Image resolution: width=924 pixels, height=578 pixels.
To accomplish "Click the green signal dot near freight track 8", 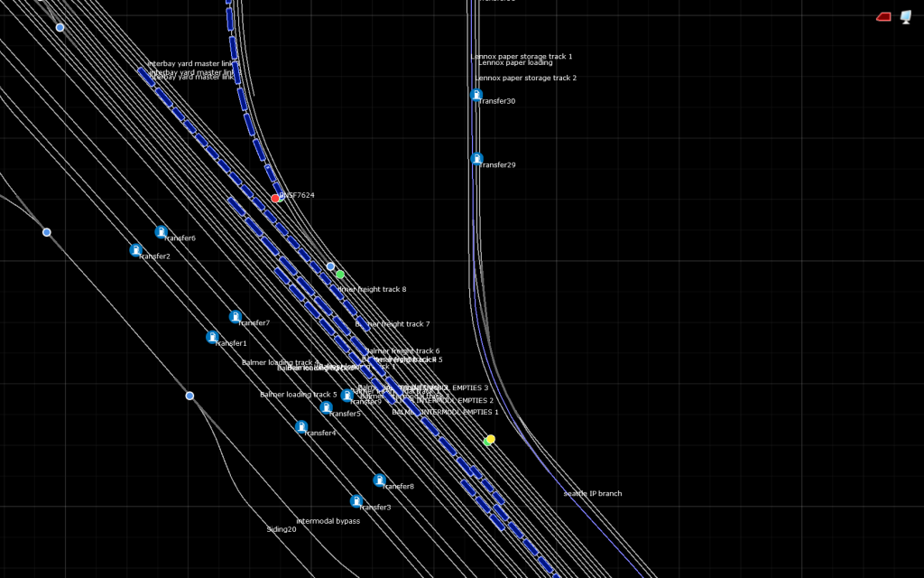I will tap(340, 274).
